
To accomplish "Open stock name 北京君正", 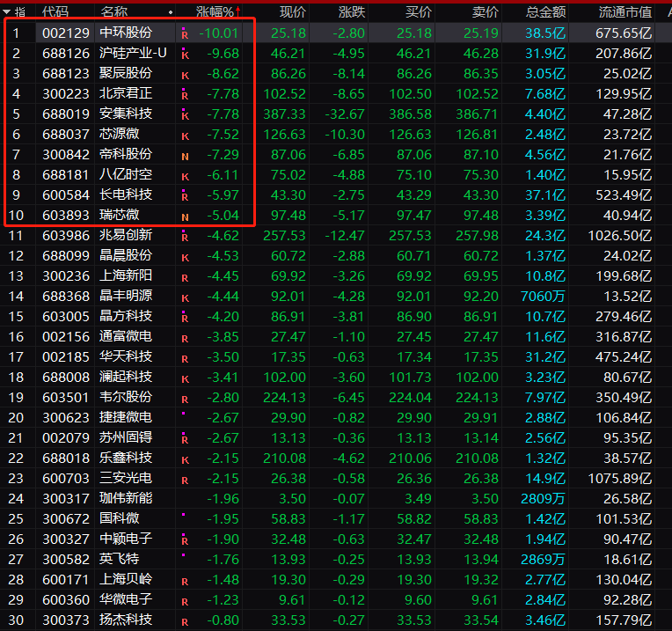I will [x=127, y=94].
